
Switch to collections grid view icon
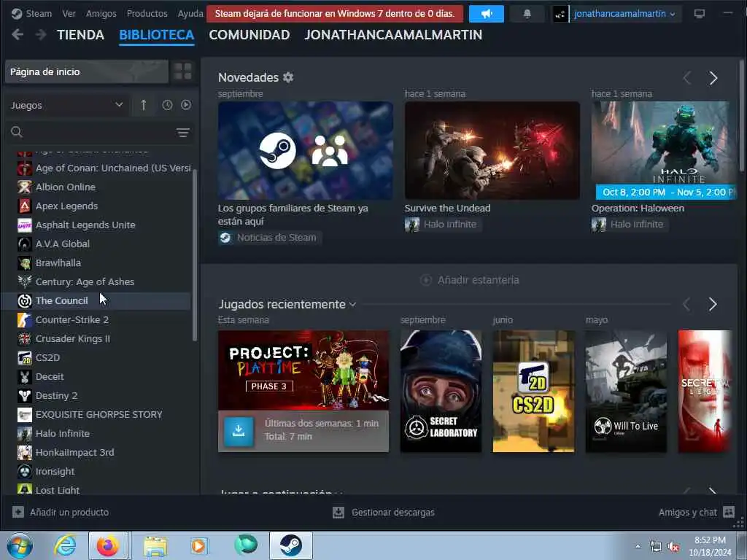[x=183, y=72]
